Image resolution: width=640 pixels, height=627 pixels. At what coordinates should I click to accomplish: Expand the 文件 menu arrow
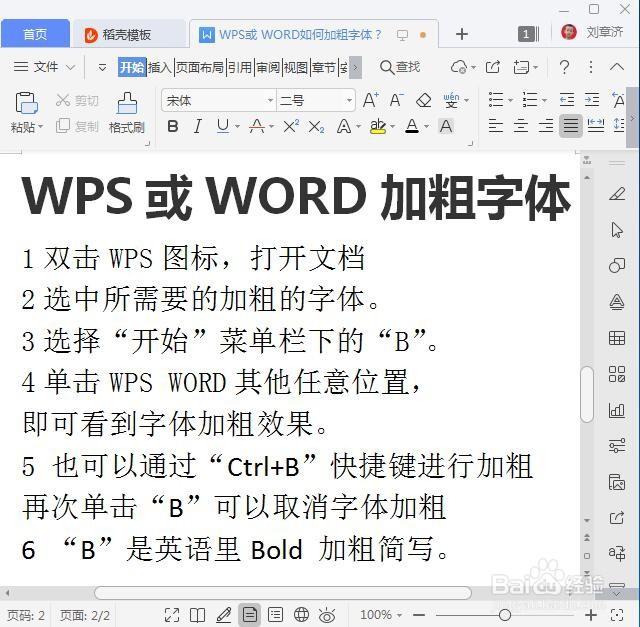click(x=71, y=67)
